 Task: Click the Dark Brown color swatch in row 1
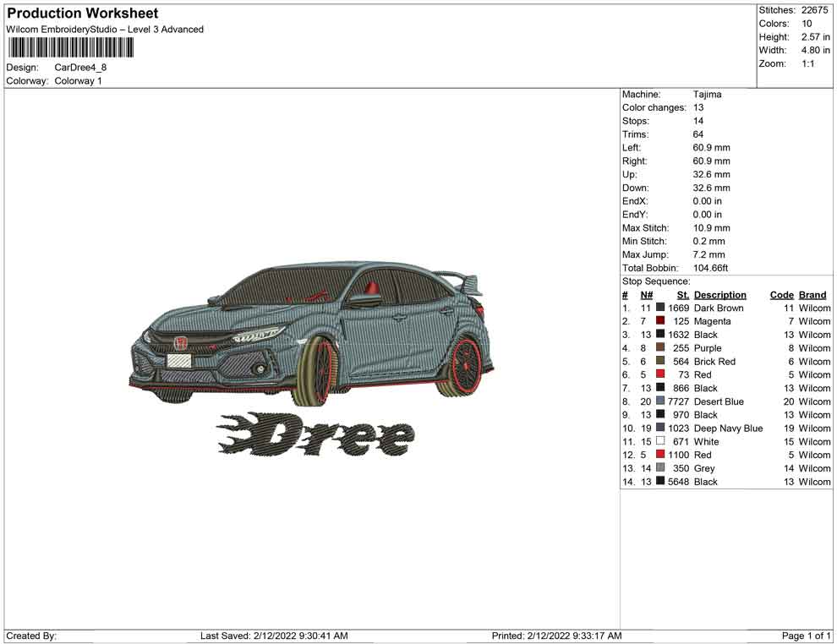pyautogui.click(x=660, y=308)
